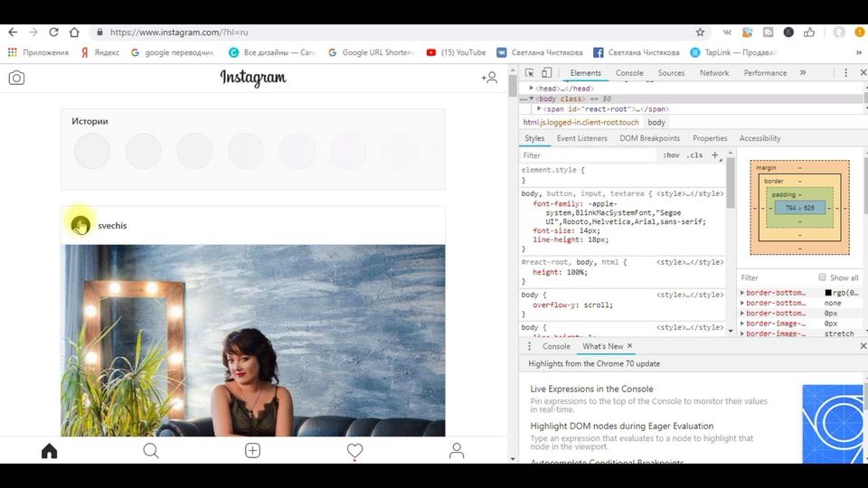Open Apps shortcut in bookmarks bar
Screen dimensions: 868x488
38,52
